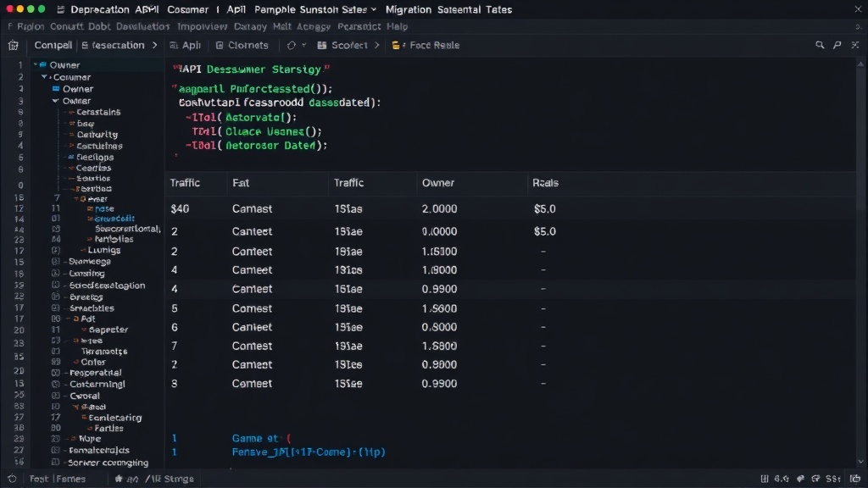This screenshot has height=488, width=868.
Task: Select the Famalceroids tree item
Action: pyautogui.click(x=99, y=451)
